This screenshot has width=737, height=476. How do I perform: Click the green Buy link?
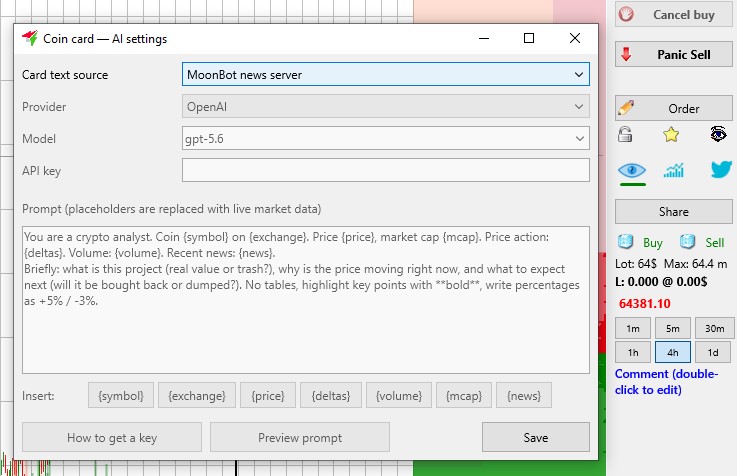(x=652, y=242)
